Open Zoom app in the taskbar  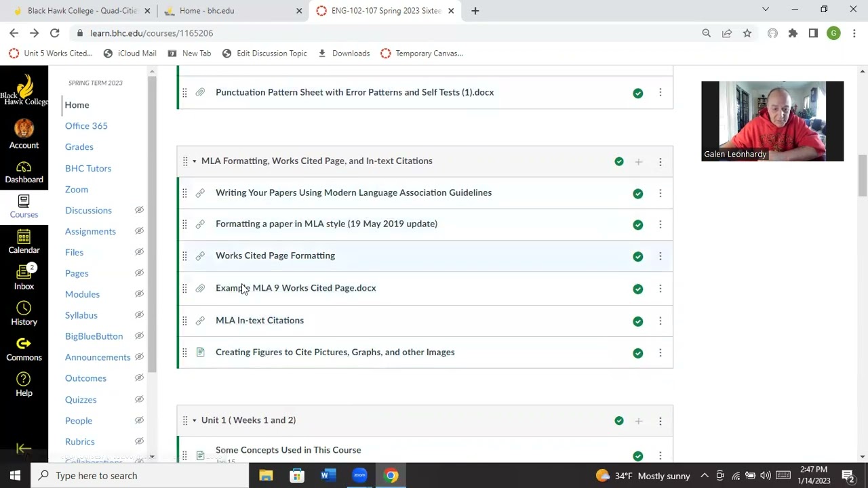[x=359, y=476]
